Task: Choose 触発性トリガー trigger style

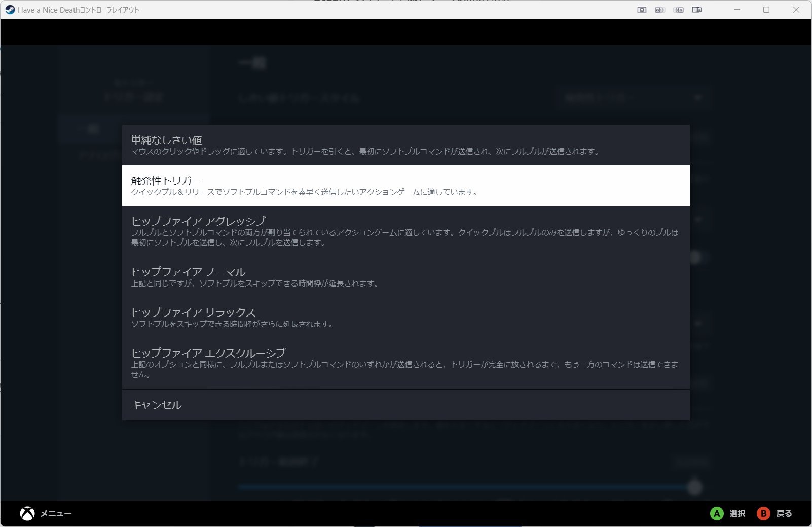Action: click(x=405, y=186)
